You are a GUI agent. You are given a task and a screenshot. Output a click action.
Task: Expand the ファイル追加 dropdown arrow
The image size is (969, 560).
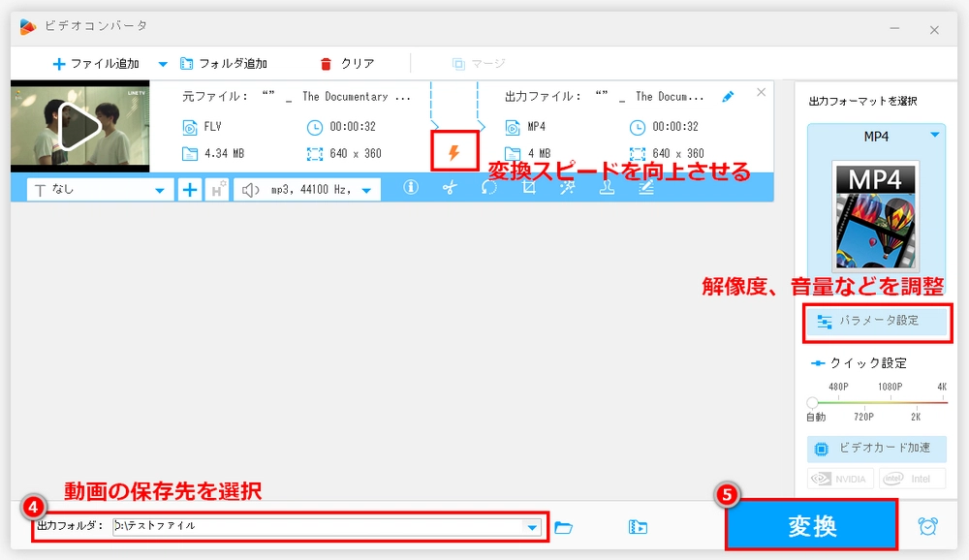point(163,64)
